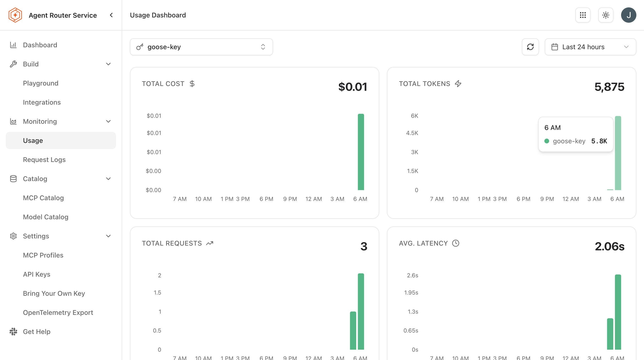Open OpenTelemetry Export settings

click(61, 312)
